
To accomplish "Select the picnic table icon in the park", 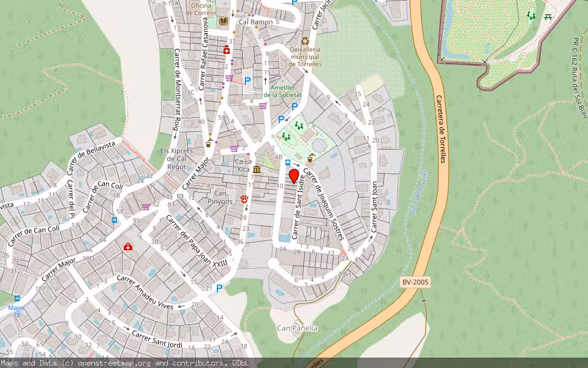I will pos(548,17).
